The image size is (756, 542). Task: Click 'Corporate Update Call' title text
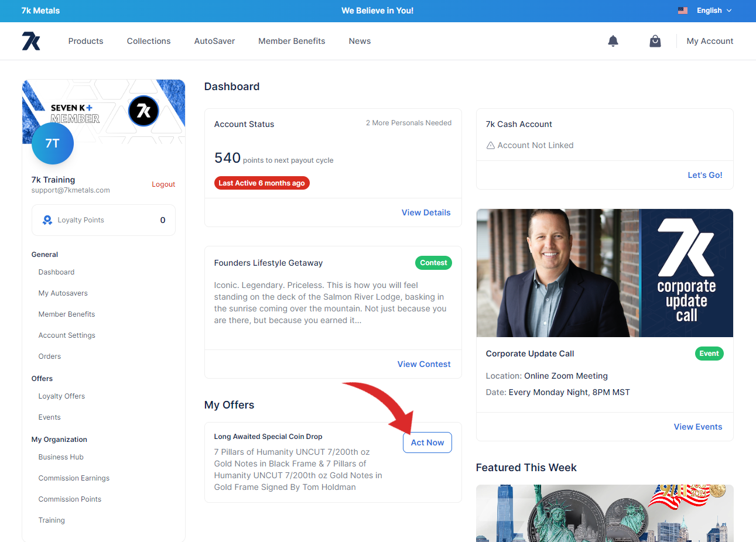pos(530,354)
